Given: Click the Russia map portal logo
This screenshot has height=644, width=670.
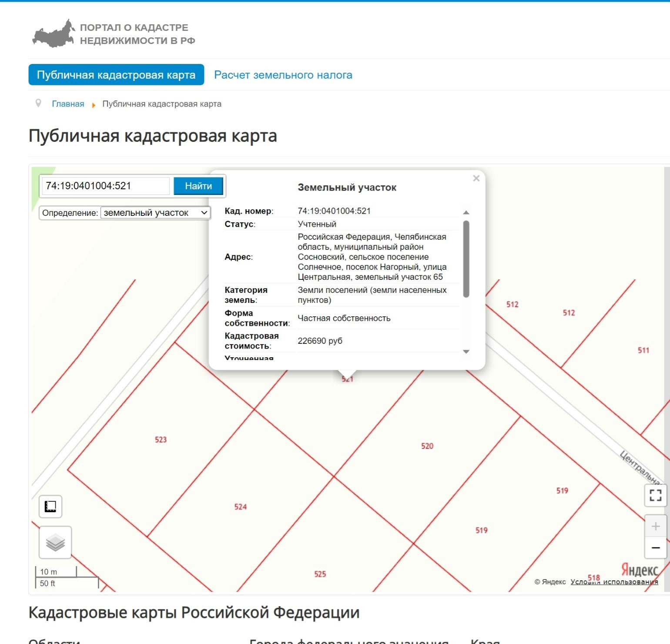Looking at the screenshot, I should [54, 34].
